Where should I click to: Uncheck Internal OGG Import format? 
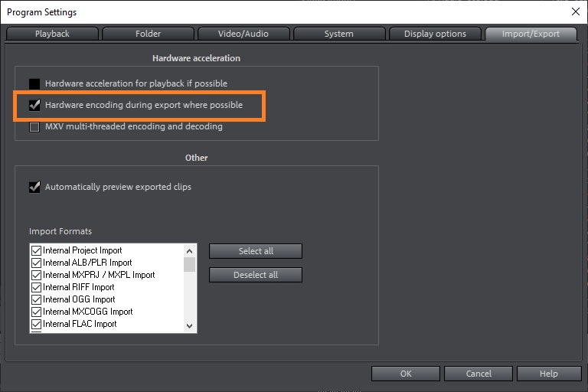[x=37, y=299]
